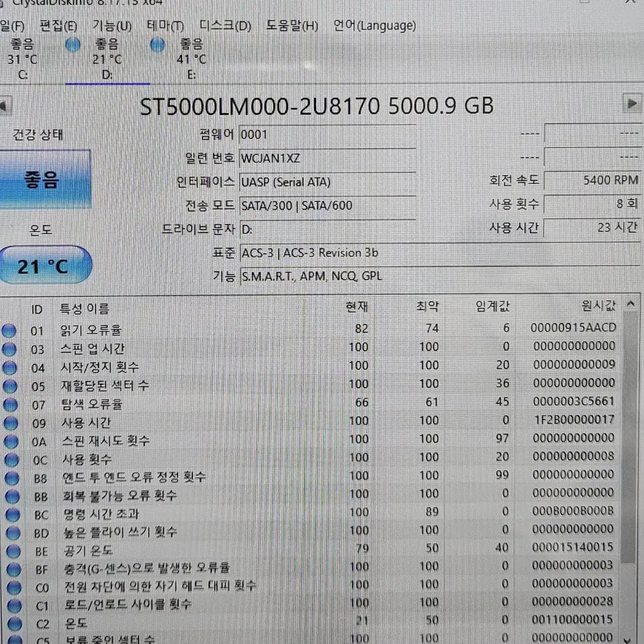Click the status icon for 05 재할당된 섹터 수
The image size is (644, 644).
coord(10,386)
